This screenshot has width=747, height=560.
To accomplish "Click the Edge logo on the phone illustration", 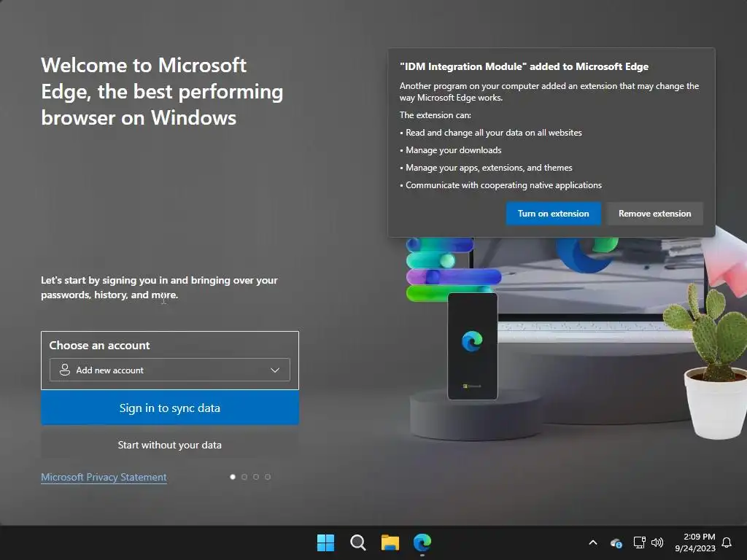I will pos(472,341).
